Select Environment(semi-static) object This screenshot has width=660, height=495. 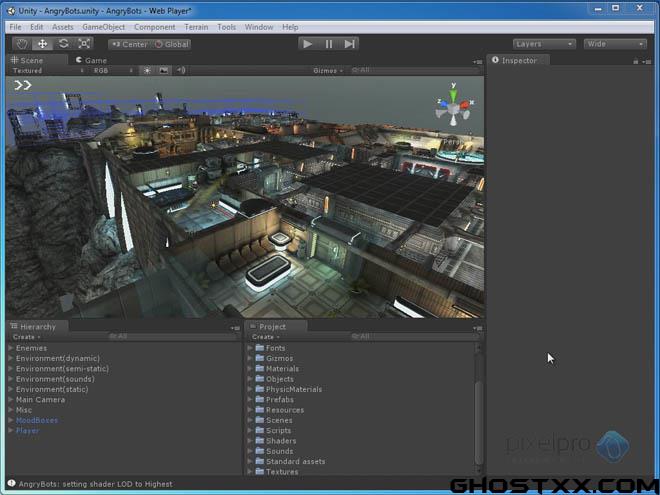[62, 369]
